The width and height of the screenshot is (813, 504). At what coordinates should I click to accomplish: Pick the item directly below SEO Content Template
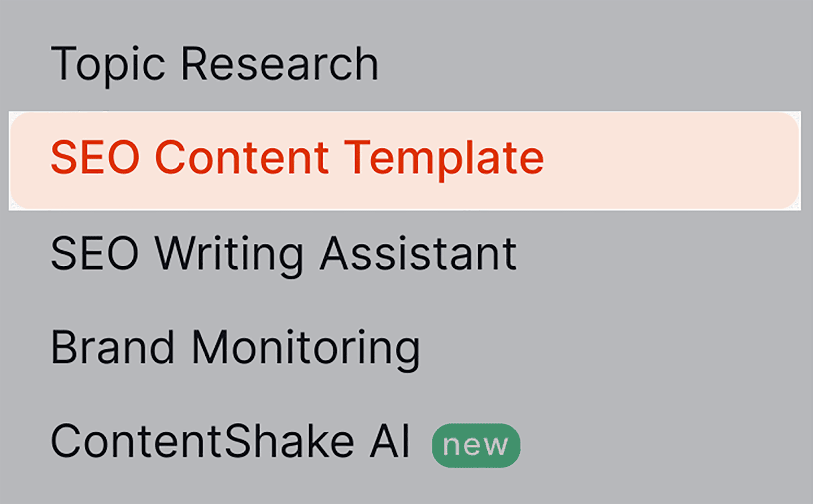point(284,254)
